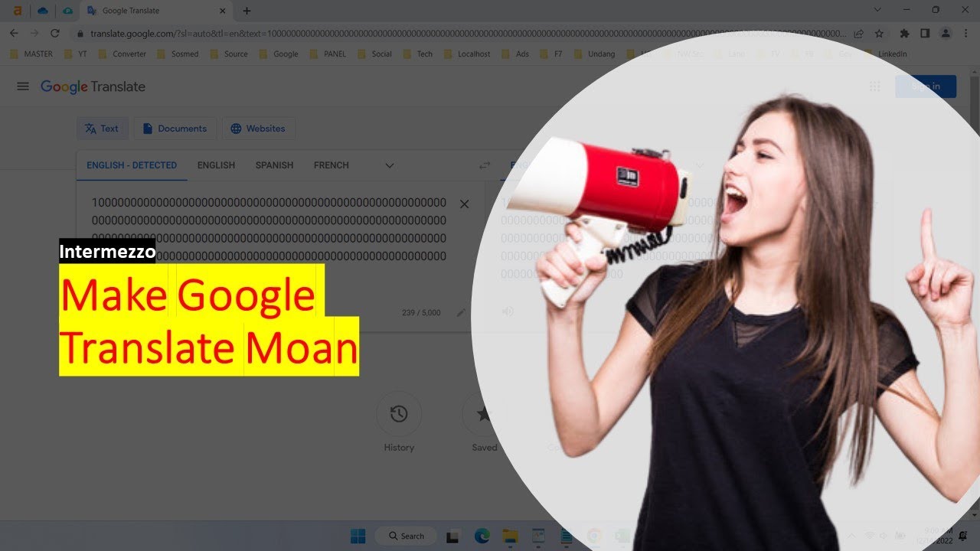Open the Chrome profile avatar
The width and height of the screenshot is (980, 551).
pyautogui.click(x=946, y=34)
